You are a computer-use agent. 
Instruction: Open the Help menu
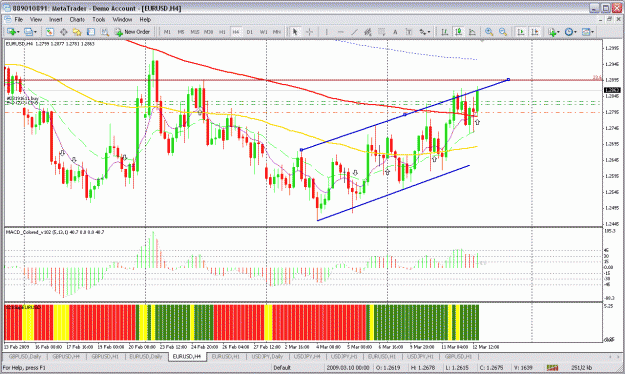click(145, 19)
